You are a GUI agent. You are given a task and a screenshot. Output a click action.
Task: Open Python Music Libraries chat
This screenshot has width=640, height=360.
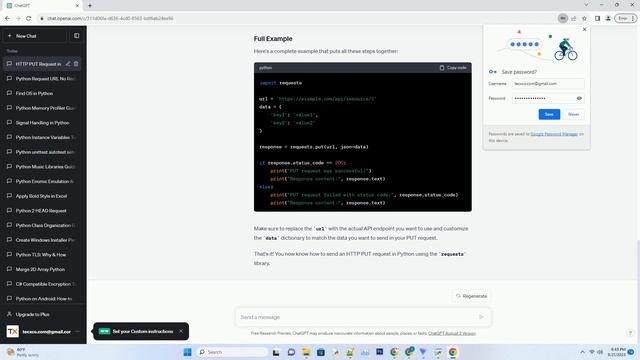tap(42, 167)
